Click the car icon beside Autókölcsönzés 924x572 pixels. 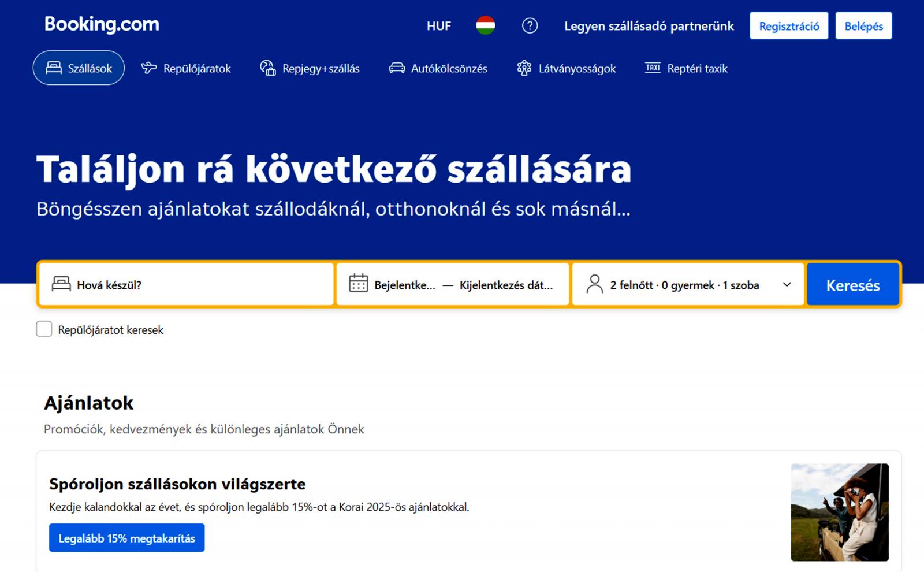[397, 68]
